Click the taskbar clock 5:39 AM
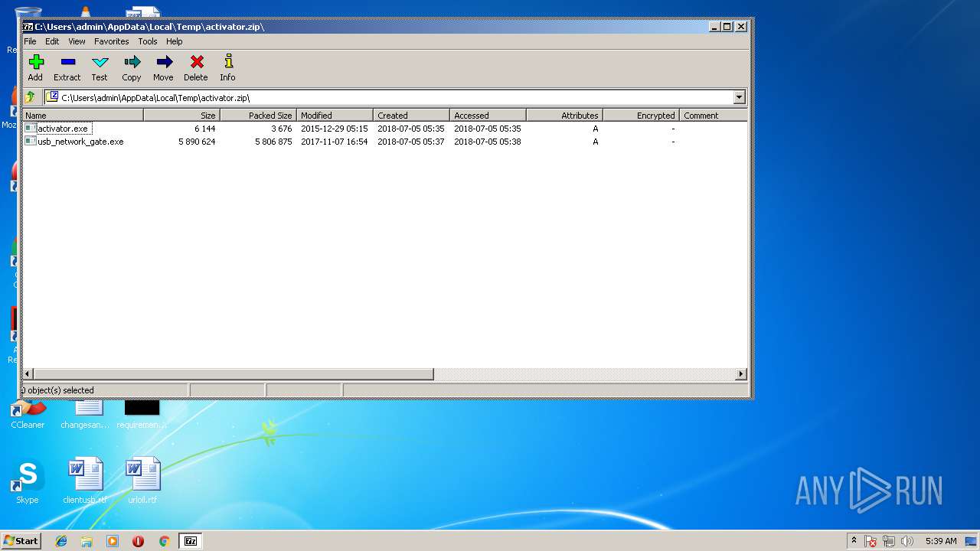 click(941, 541)
